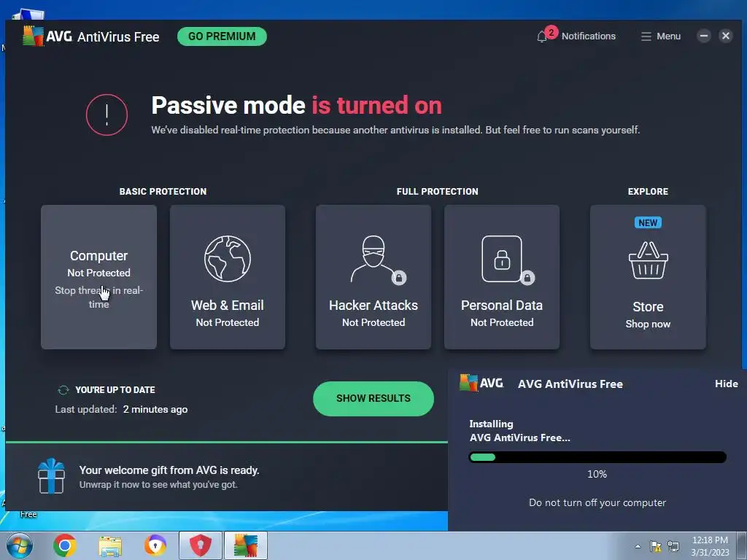Image resolution: width=747 pixels, height=560 pixels.
Task: Click the Hacker Attacks masked figure icon
Action: click(373, 259)
